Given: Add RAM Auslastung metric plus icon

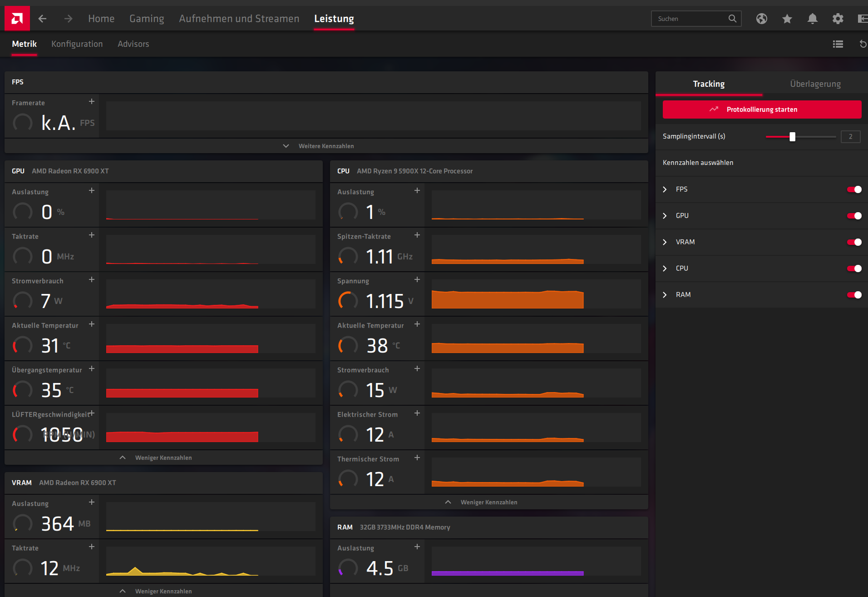Looking at the screenshot, I should (417, 547).
